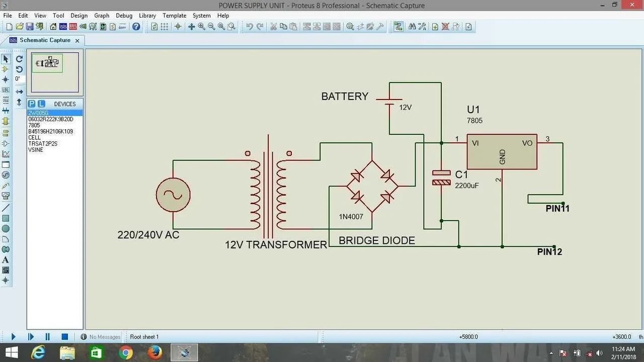644x362 pixels.
Task: Click the Electrical rules check icon
Action: pos(468,27)
